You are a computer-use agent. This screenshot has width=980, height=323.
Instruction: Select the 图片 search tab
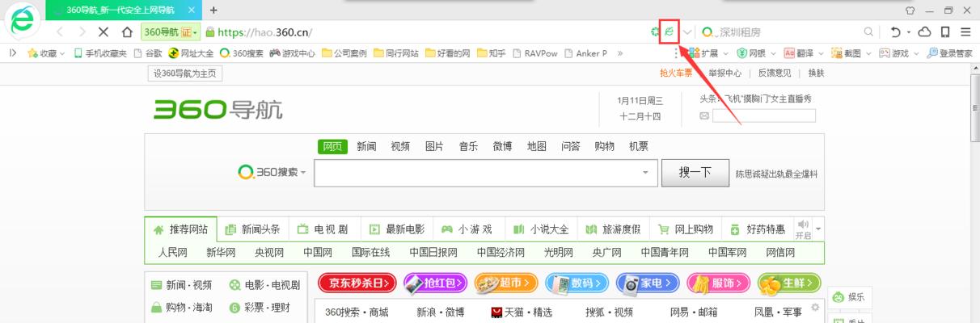(x=434, y=147)
